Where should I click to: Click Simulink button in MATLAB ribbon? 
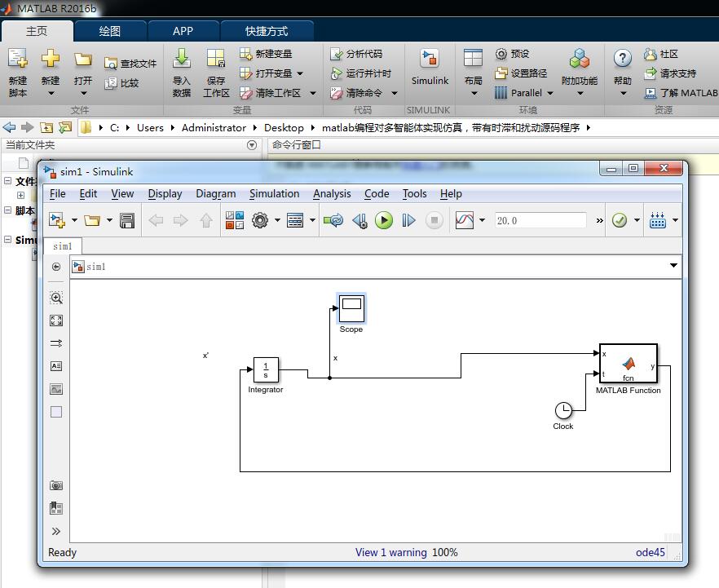coord(430,68)
